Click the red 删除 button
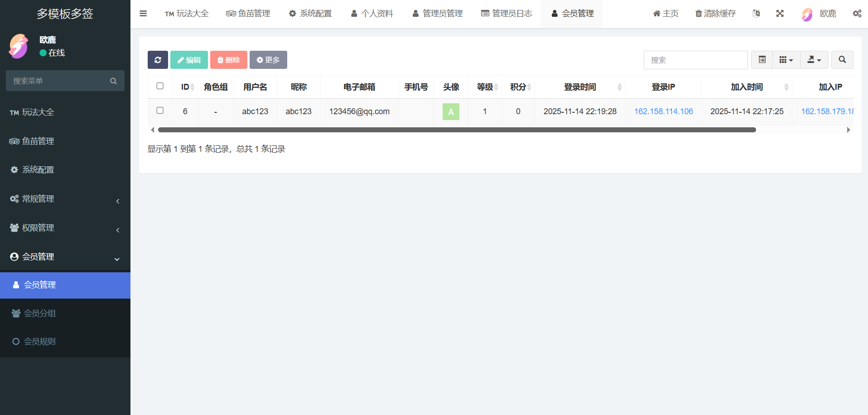This screenshot has height=415, width=868. [x=229, y=60]
